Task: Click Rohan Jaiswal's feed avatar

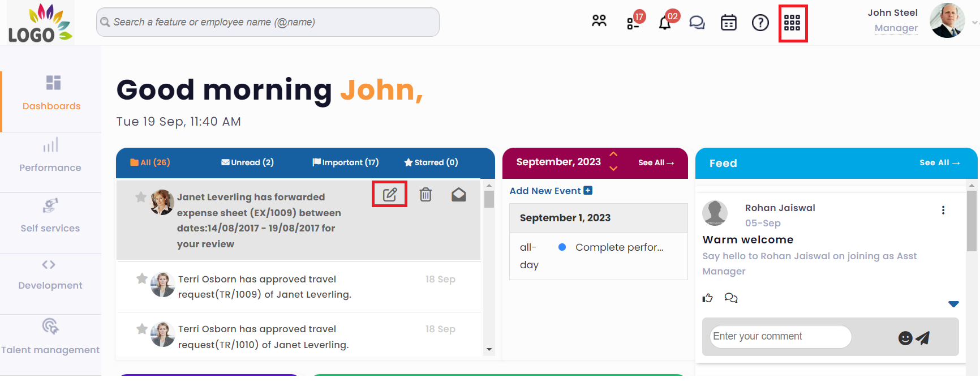Action: coord(715,213)
